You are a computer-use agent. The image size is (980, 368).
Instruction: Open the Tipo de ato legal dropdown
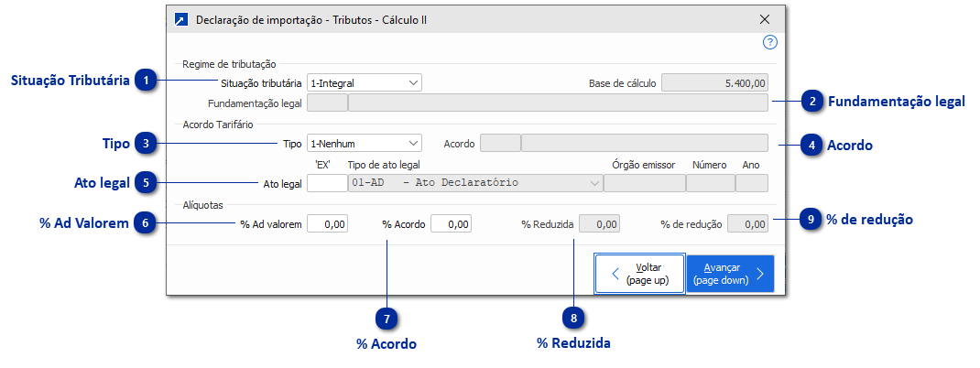coord(474,183)
